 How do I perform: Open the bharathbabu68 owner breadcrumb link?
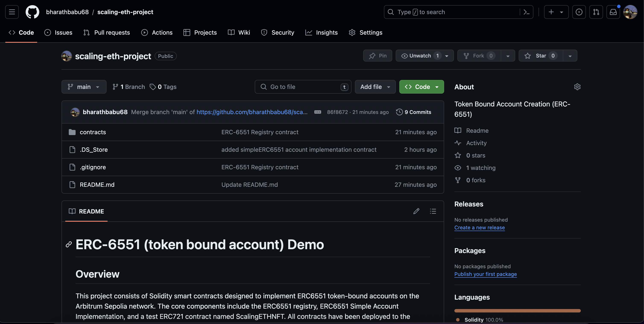click(67, 12)
